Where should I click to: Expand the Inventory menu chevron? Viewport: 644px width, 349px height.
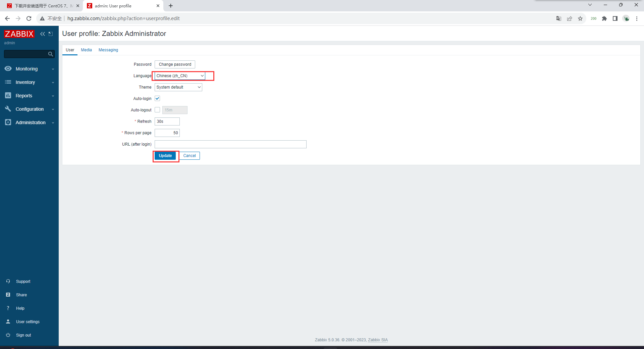[x=53, y=83]
